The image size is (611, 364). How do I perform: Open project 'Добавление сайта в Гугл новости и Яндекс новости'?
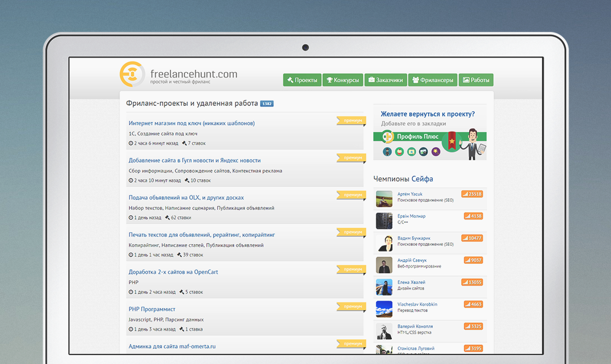click(195, 160)
